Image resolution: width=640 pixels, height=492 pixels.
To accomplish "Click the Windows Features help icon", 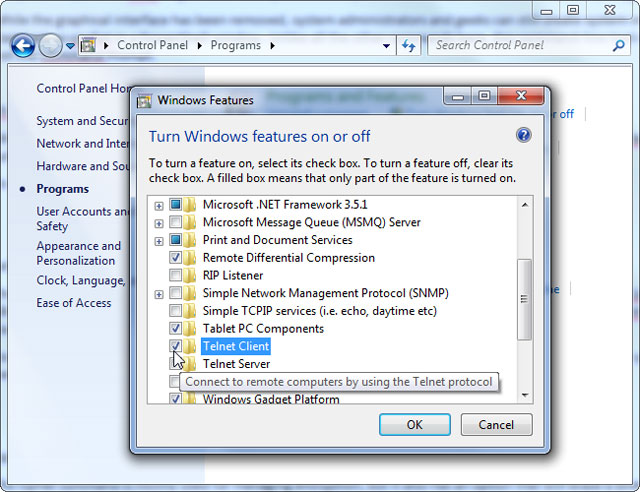I will tap(524, 135).
